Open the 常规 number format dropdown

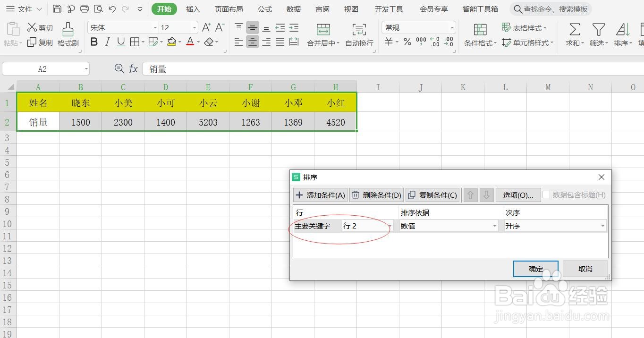click(452, 28)
